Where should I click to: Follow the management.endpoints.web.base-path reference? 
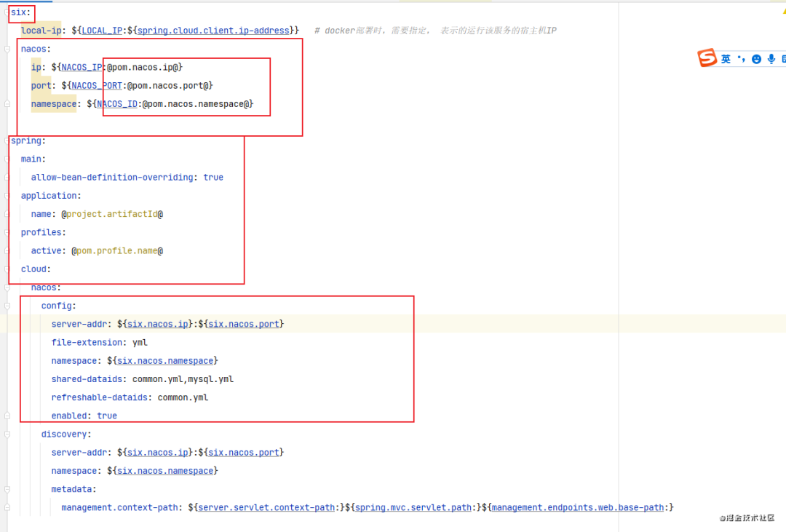[578, 507]
